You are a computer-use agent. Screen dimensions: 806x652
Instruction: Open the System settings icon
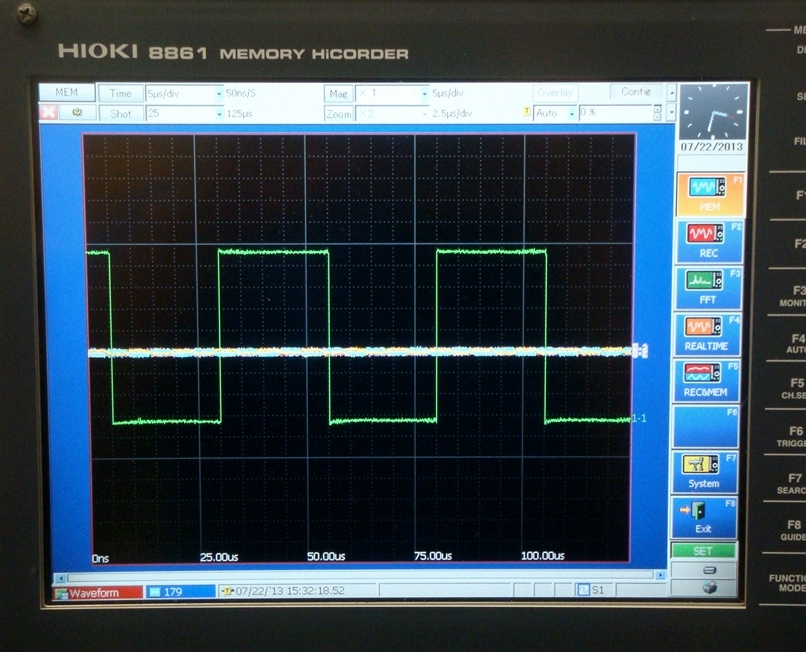point(704,472)
